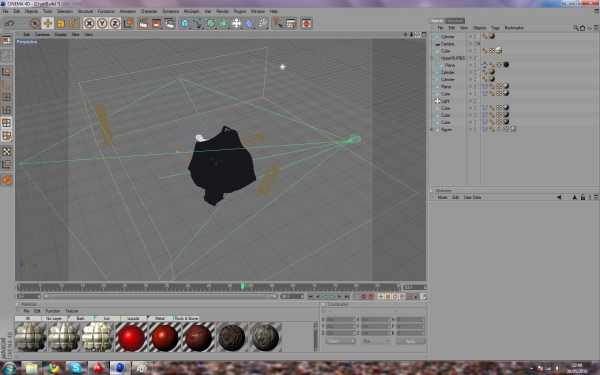Click the Object Manager search magnifier icon
The height and width of the screenshot is (375, 600).
pos(576,28)
